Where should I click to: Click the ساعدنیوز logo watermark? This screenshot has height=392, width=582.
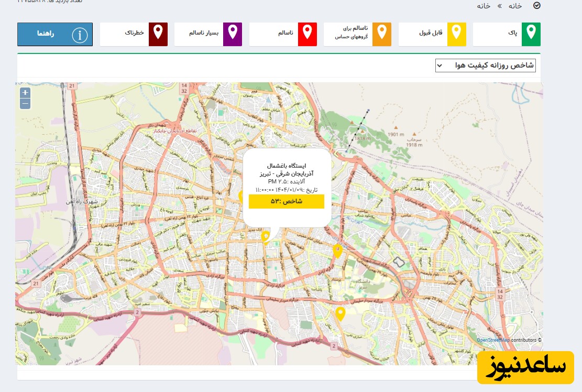pyautogui.click(x=525, y=367)
